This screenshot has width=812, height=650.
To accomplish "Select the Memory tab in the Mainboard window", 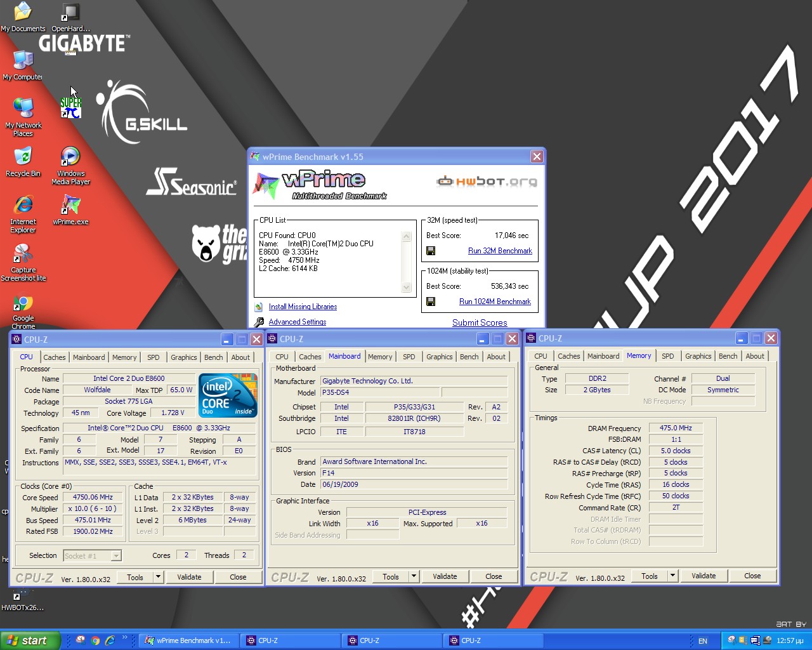I will coord(380,357).
